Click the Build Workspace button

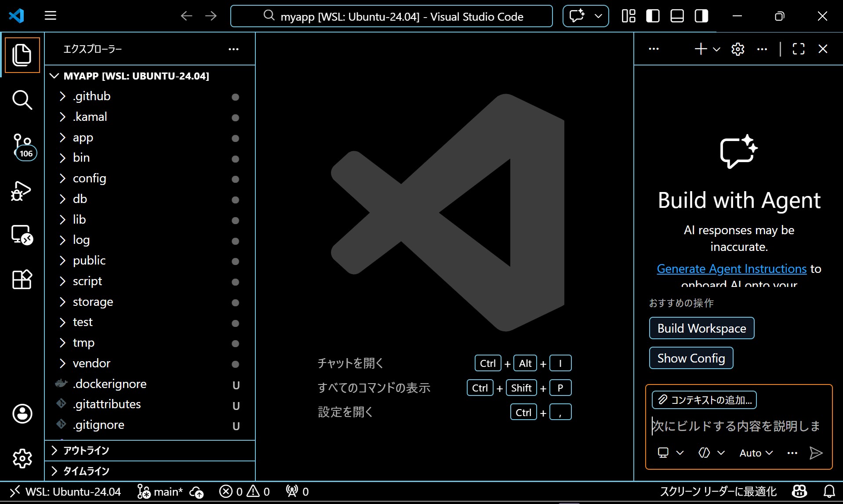[x=701, y=328]
